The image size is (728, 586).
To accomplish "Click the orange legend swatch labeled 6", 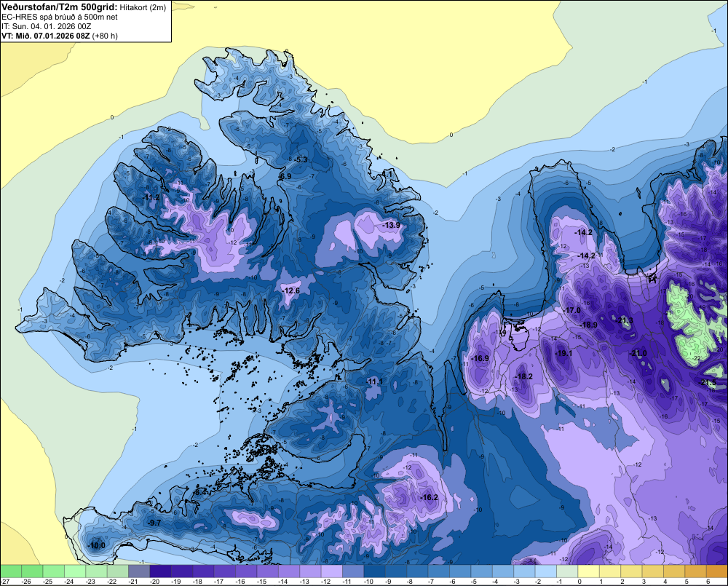I will (x=716, y=571).
